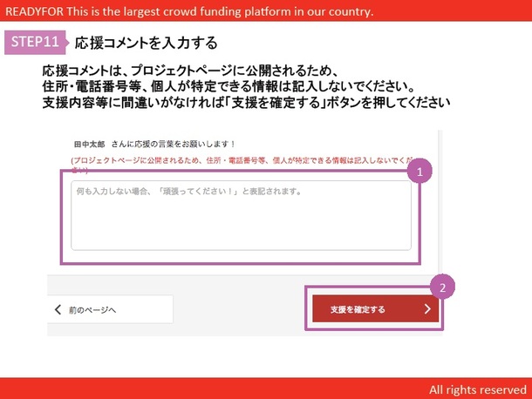Image resolution: width=532 pixels, height=399 pixels.
Task: Click the purple number 1 circle marker
Action: point(419,172)
